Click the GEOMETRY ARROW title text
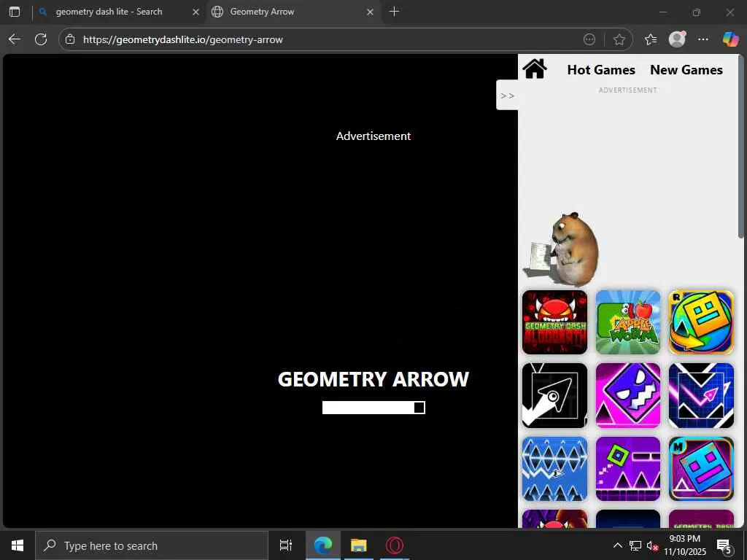This screenshot has width=747, height=560. pyautogui.click(x=373, y=379)
